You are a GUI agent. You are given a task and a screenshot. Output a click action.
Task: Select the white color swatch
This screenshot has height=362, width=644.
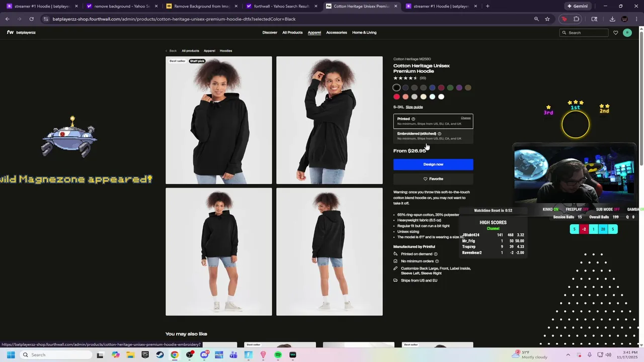[x=441, y=97]
